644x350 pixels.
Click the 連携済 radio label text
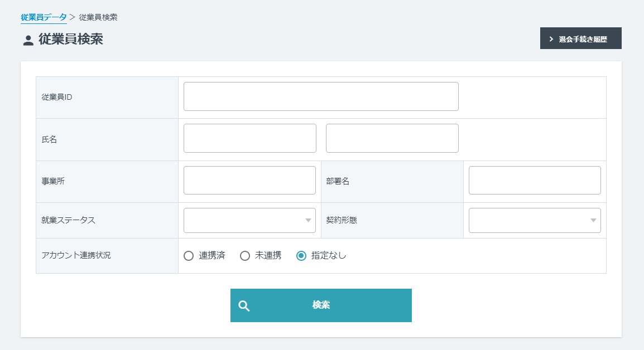(x=212, y=256)
